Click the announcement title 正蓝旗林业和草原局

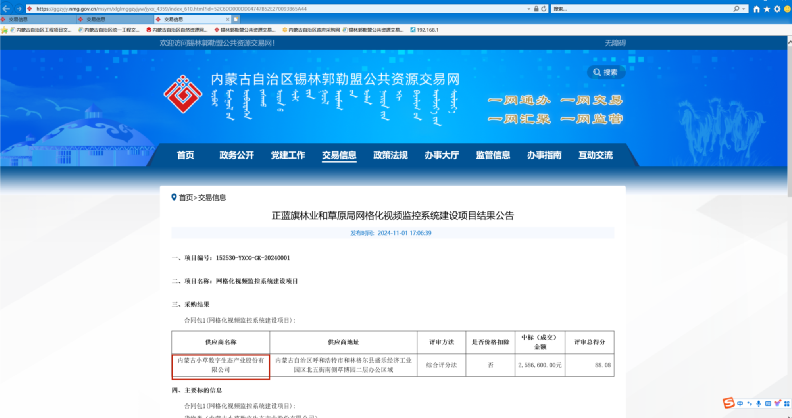(393, 216)
